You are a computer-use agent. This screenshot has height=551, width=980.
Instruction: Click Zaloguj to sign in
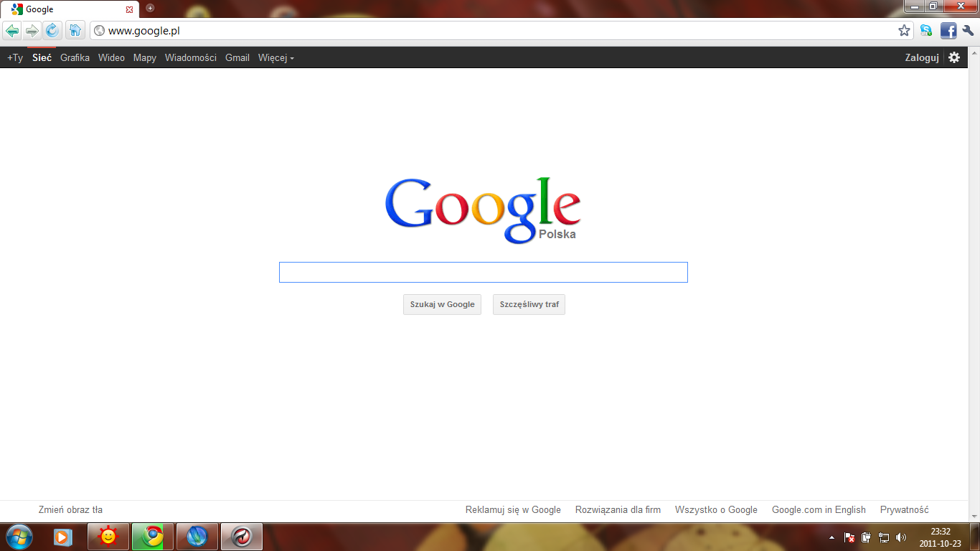click(922, 58)
